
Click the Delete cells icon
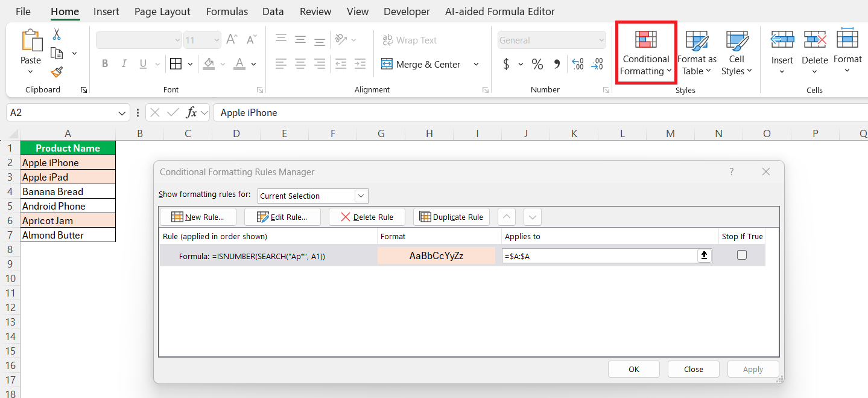click(x=815, y=40)
